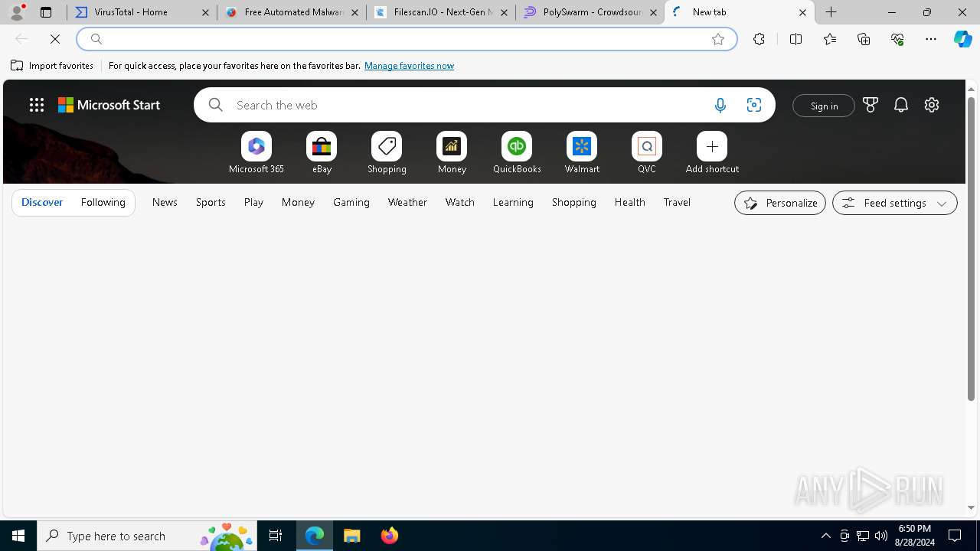Switch to PolySwarm tab

pos(590,12)
